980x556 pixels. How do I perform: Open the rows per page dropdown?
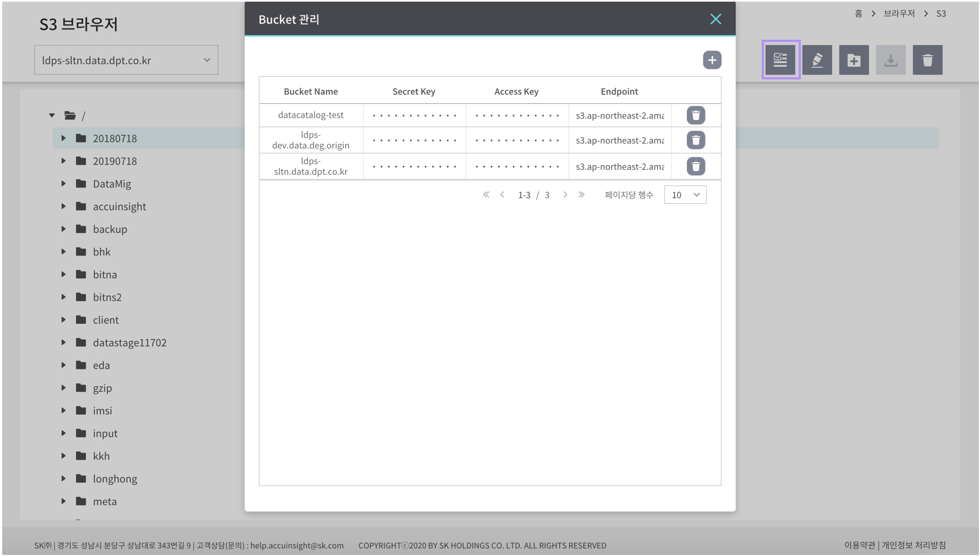click(x=685, y=195)
